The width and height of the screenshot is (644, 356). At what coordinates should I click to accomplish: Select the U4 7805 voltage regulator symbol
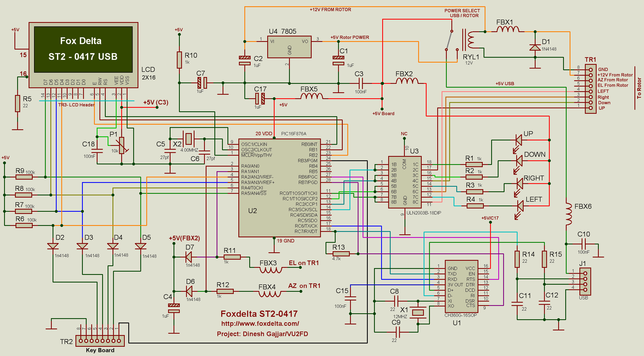click(x=289, y=47)
